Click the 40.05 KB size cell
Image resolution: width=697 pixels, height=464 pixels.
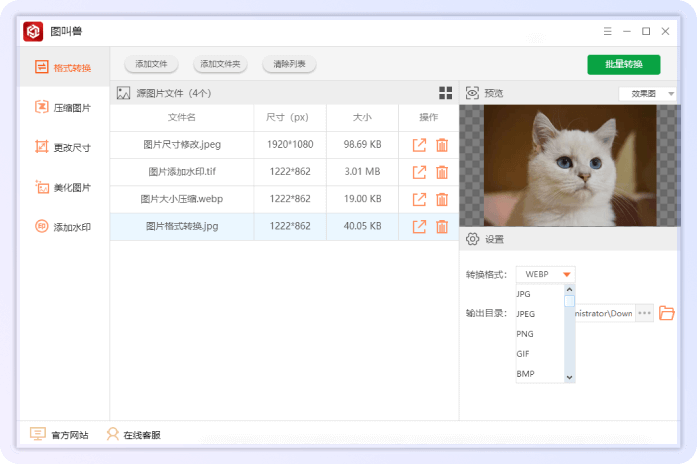click(362, 226)
